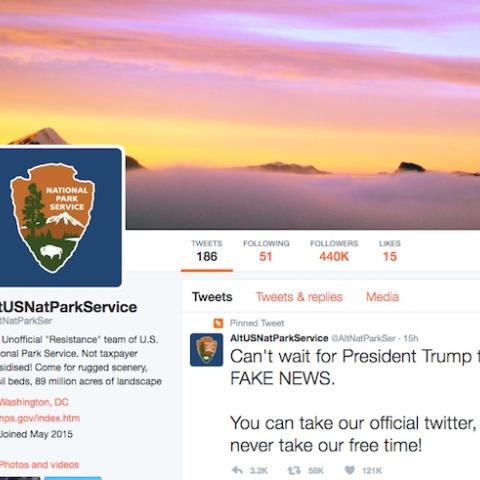Viewport: 480px width, 480px height.
Task: View the Likes count showing 15
Action: pyautogui.click(x=390, y=251)
